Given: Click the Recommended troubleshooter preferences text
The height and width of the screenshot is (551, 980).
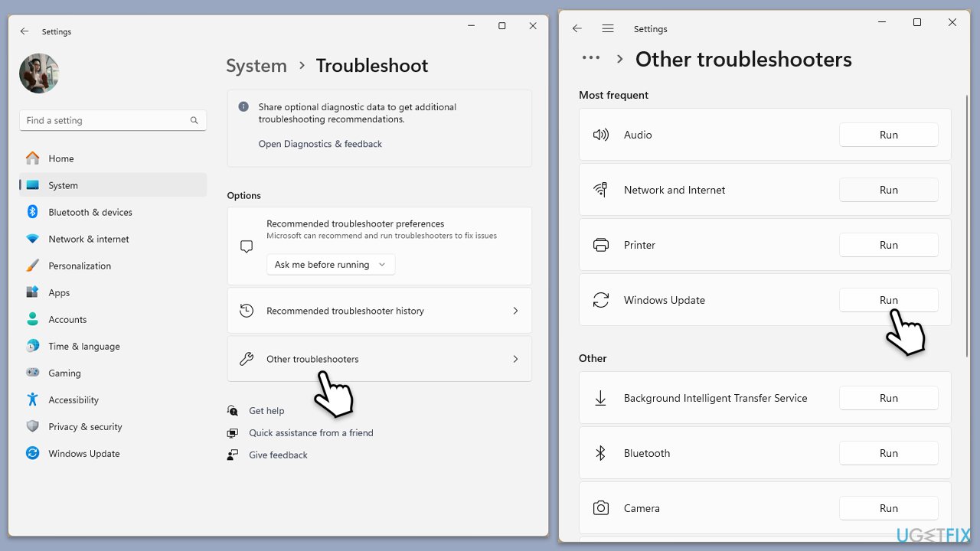Looking at the screenshot, I should click(x=355, y=223).
